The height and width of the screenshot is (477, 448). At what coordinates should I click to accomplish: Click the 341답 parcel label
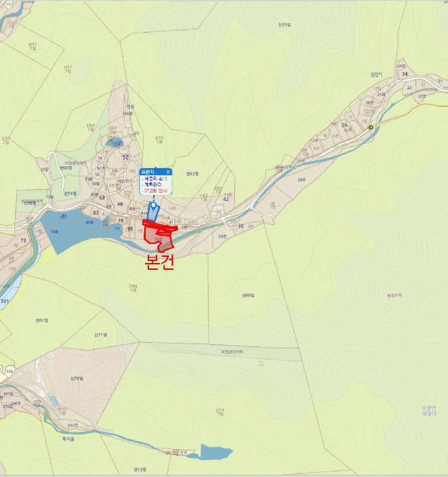(x=8, y=394)
